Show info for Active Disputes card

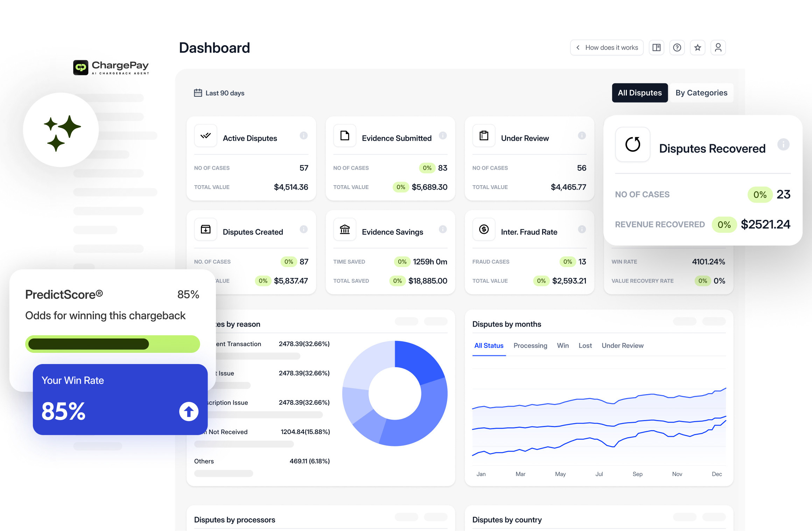(x=304, y=135)
